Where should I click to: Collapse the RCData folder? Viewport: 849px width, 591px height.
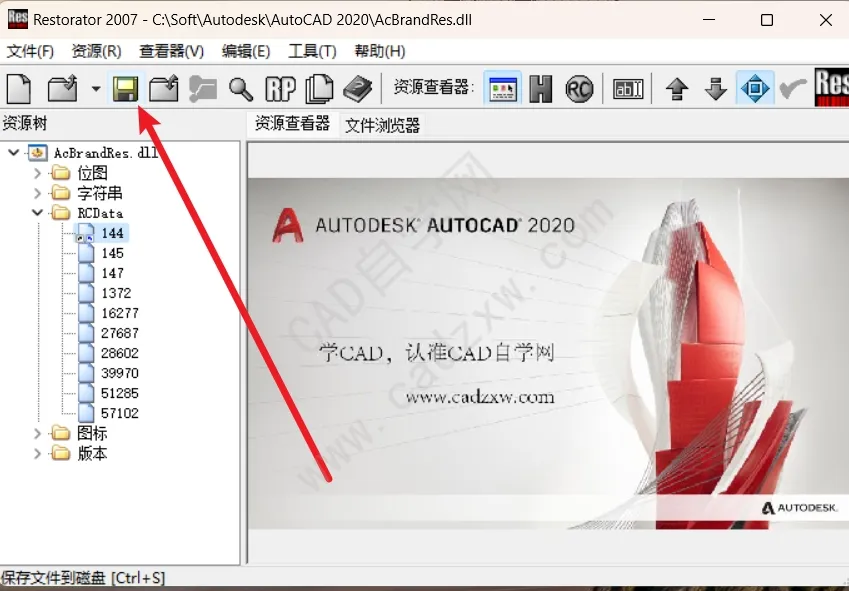click(x=37, y=213)
